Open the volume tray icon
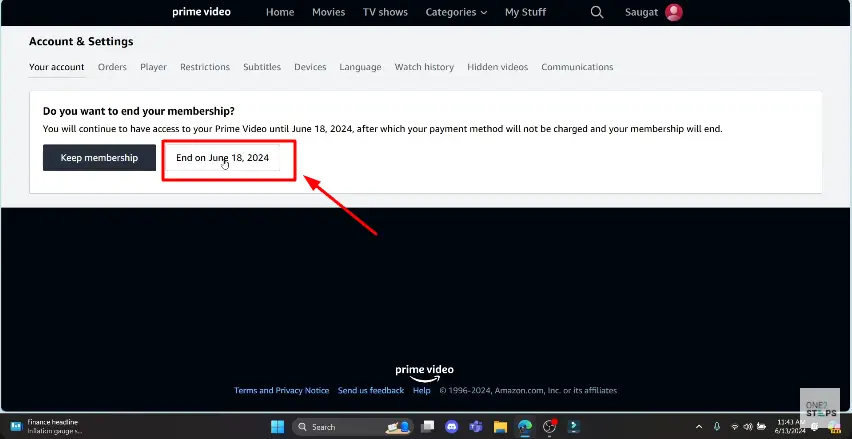The width and height of the screenshot is (852, 439). click(748, 427)
